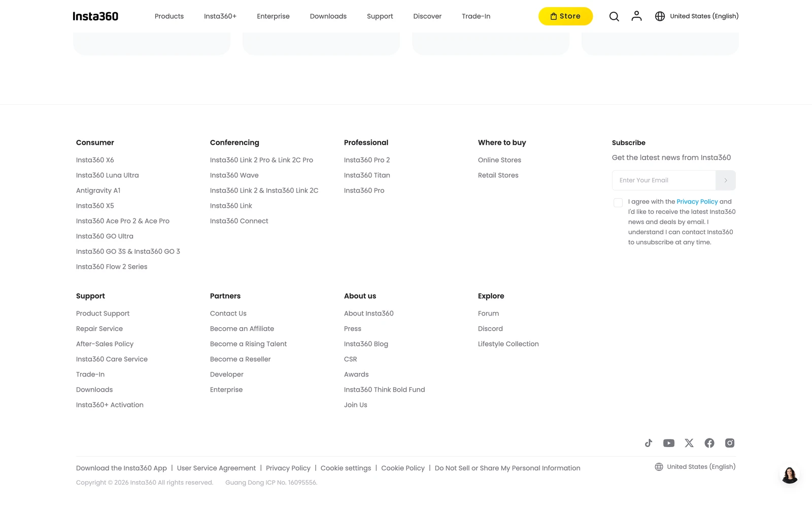
Task: Open Antigravity A1 link
Action: [x=98, y=190]
